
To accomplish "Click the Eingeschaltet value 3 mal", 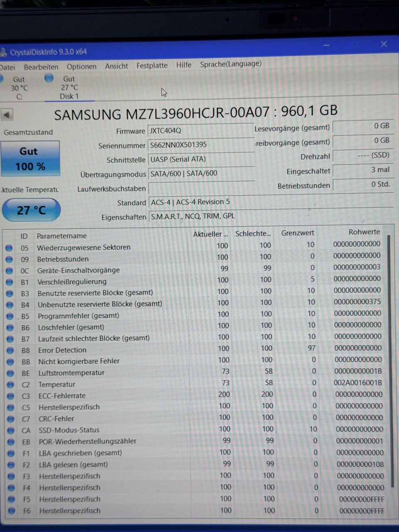I will 362,170.
